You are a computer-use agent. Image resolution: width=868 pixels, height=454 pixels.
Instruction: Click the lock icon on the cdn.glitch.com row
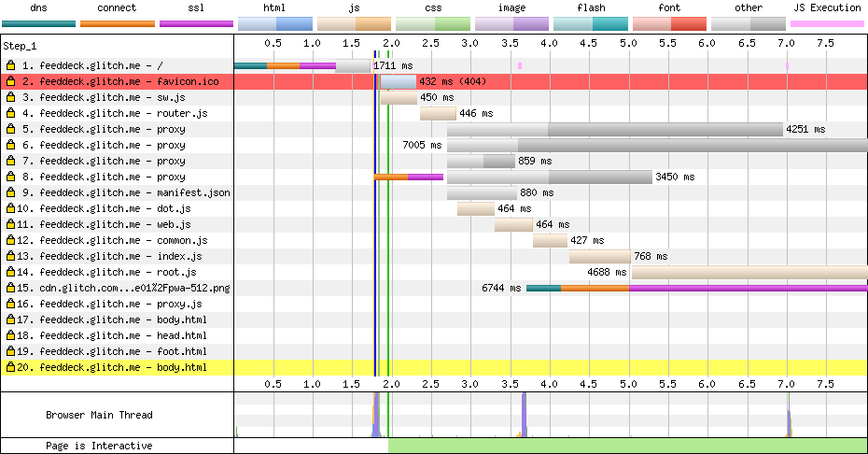click(x=11, y=289)
